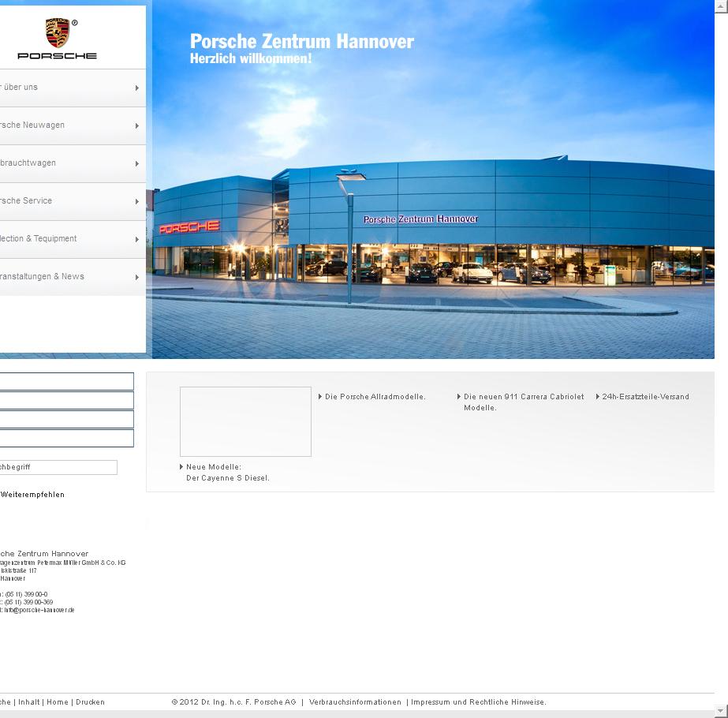Viewport: 728px width, 718px height.
Task: Open the '24h-Ersatzteile-Versand' link
Action: point(645,397)
